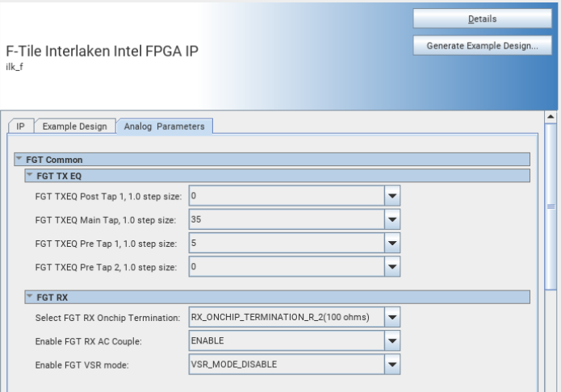Click the 'Select FGT RX Onchip Termination:' label

[x=107, y=318]
